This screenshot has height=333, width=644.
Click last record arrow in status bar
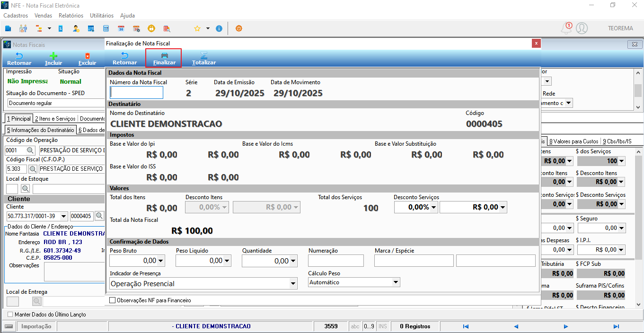click(616, 326)
